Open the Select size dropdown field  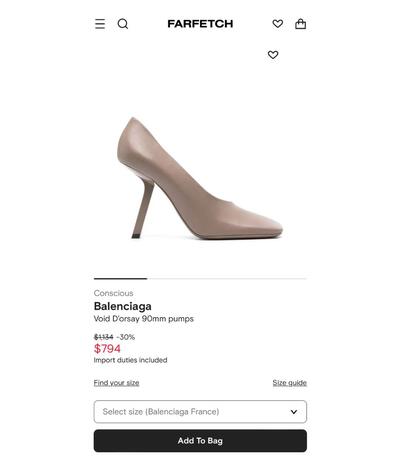200,412
